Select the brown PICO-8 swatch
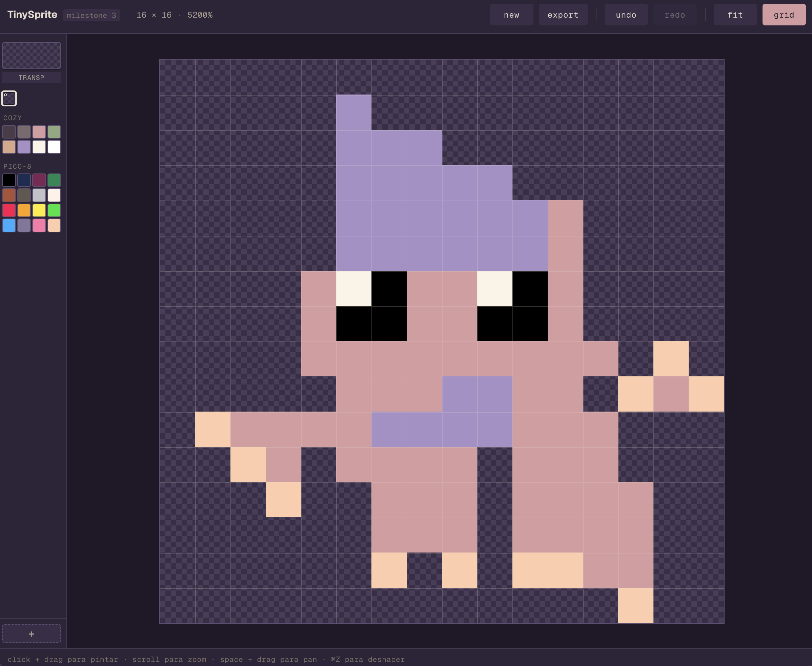Viewport: 812px width, 666px height. pos(9,195)
